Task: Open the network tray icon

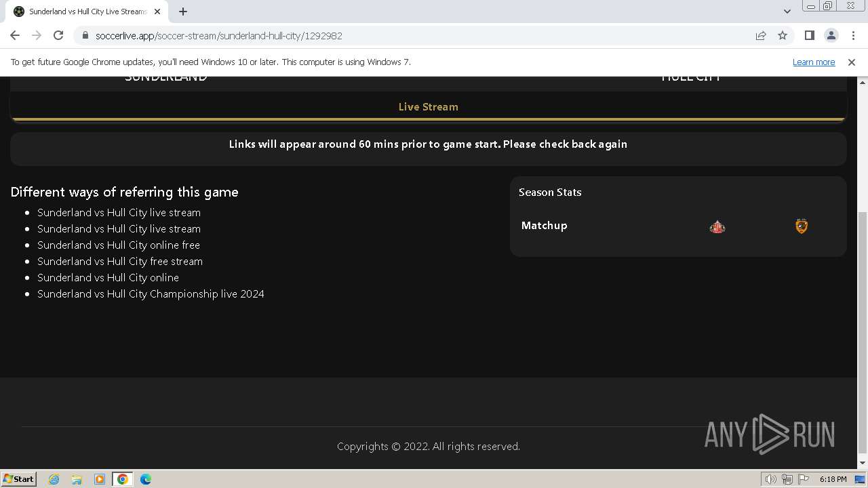Action: tap(787, 479)
